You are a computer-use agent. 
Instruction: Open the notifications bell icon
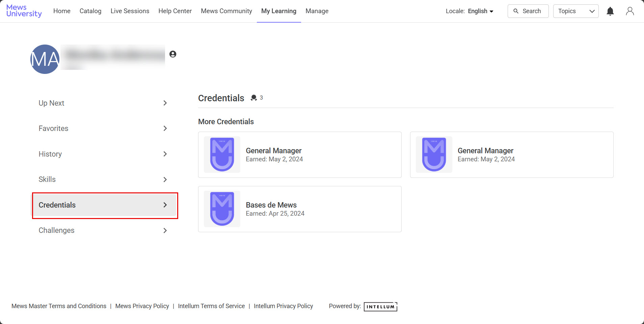point(610,11)
